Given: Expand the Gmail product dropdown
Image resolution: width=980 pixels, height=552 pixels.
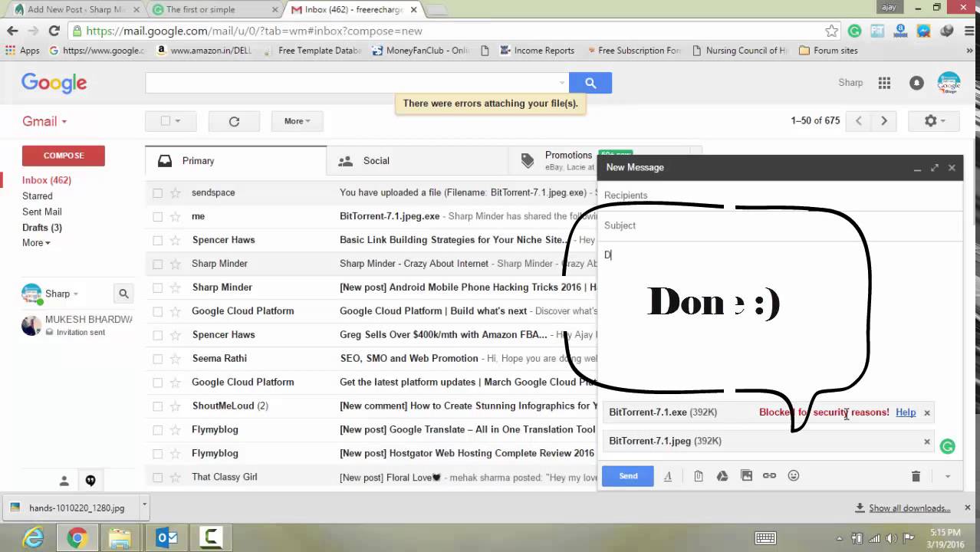Looking at the screenshot, I should pyautogui.click(x=44, y=121).
